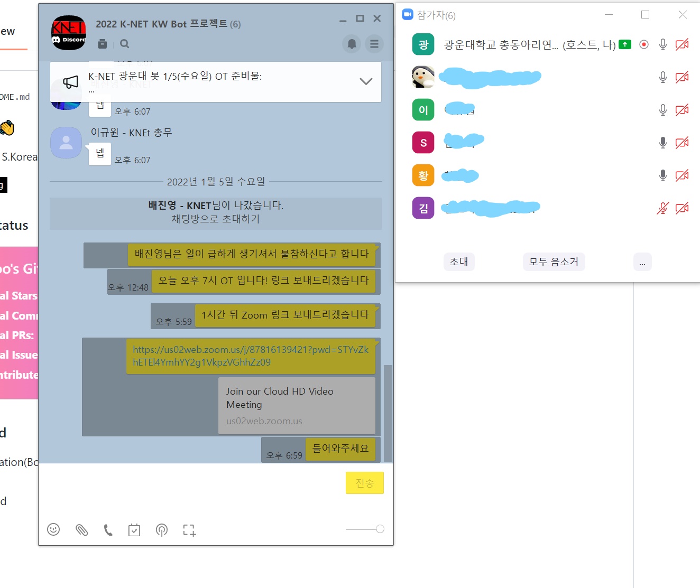Open the music sharing icon beside the calendar
This screenshot has width=700, height=588.
click(x=162, y=529)
